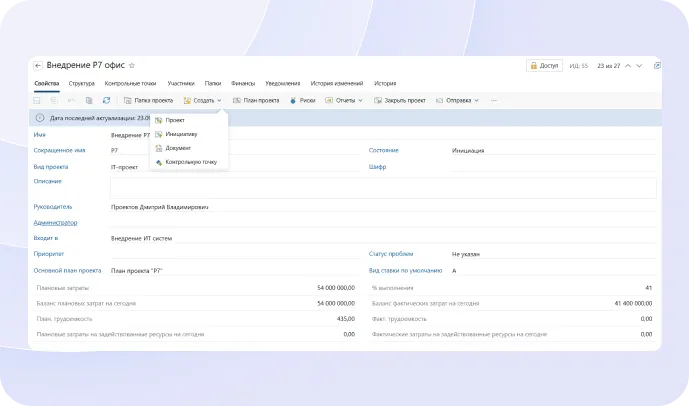Click the Доступ lock button
Image resolution: width=689 pixels, height=406 pixels.
[x=544, y=66]
